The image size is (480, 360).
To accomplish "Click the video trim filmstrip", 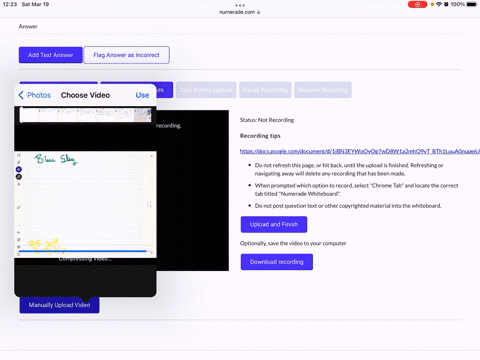I will point(85,115).
